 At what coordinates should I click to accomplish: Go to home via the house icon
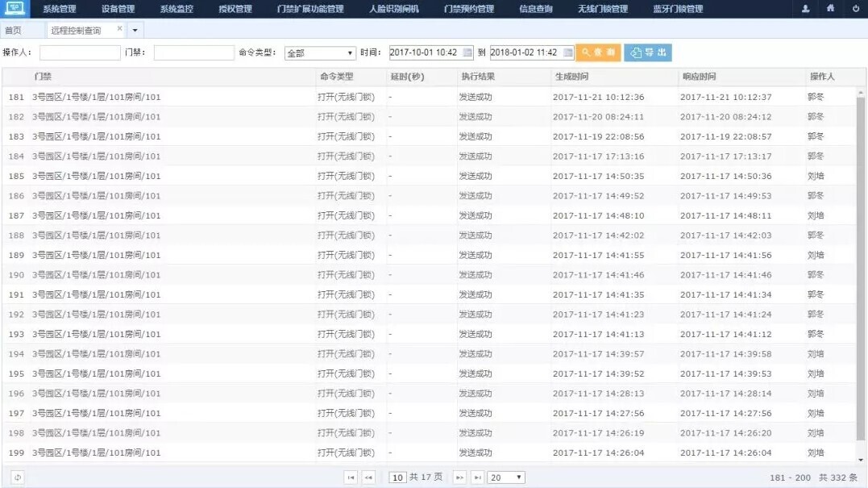click(830, 9)
